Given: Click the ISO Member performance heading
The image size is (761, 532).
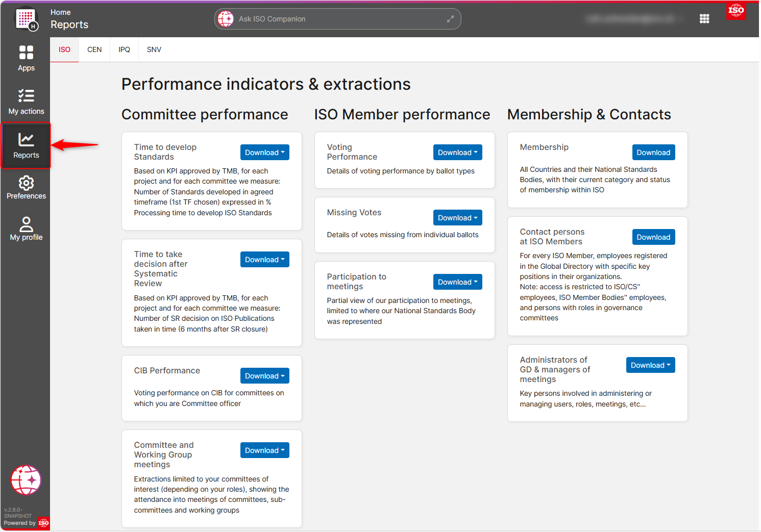Looking at the screenshot, I should point(402,114).
